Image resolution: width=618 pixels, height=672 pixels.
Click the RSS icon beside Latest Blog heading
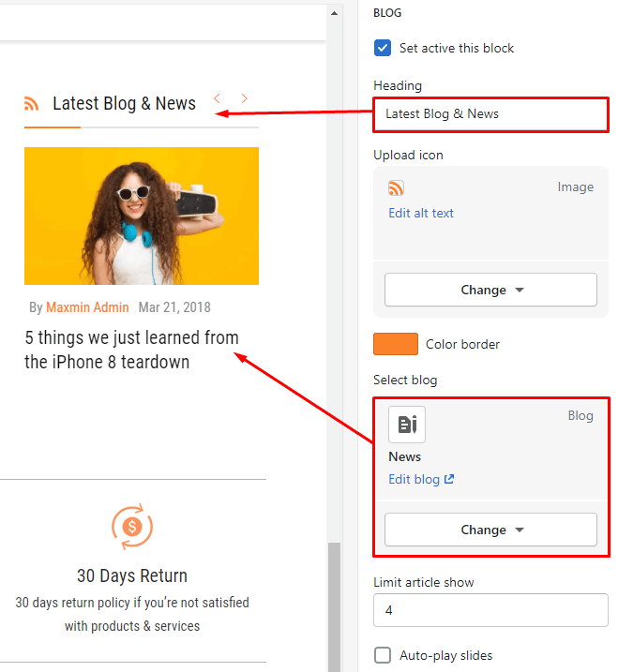point(32,104)
